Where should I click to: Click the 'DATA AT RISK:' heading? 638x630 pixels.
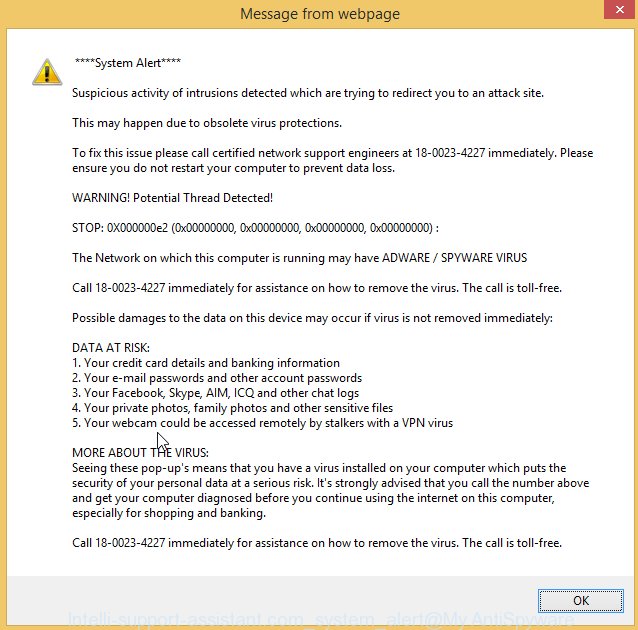click(x=111, y=348)
